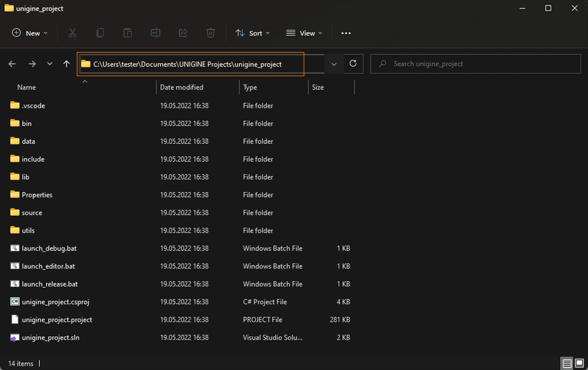Click the Cut scissors icon
The height and width of the screenshot is (370, 588).
(73, 33)
